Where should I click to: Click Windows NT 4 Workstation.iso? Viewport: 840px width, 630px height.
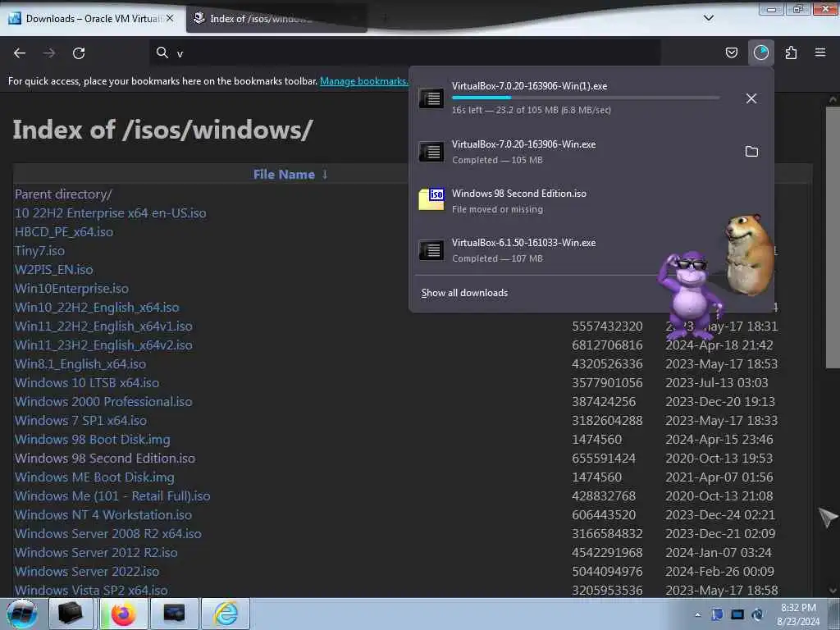103,515
